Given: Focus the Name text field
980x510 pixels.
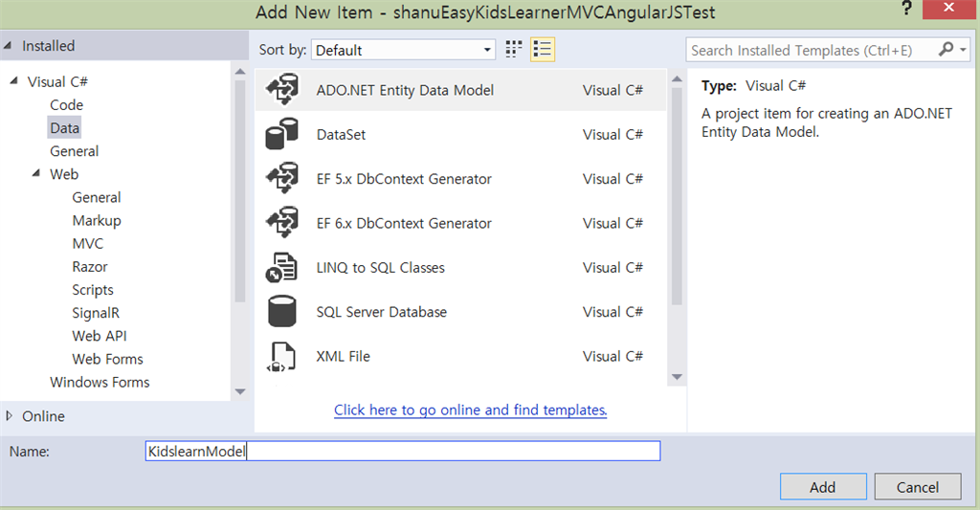Looking at the screenshot, I should [x=402, y=451].
